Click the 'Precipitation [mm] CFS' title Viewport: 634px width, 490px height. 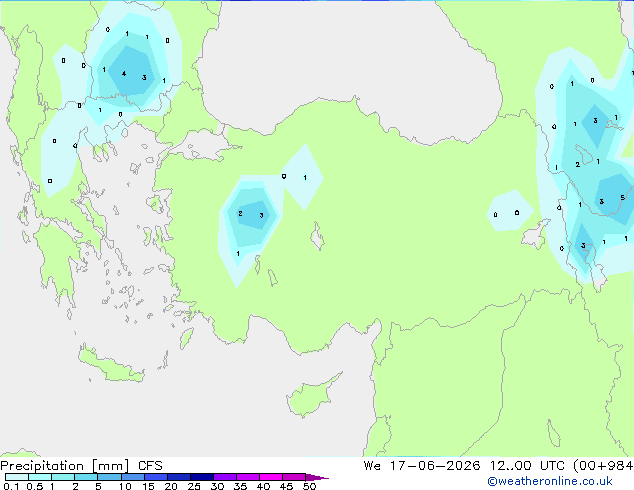(x=81, y=466)
